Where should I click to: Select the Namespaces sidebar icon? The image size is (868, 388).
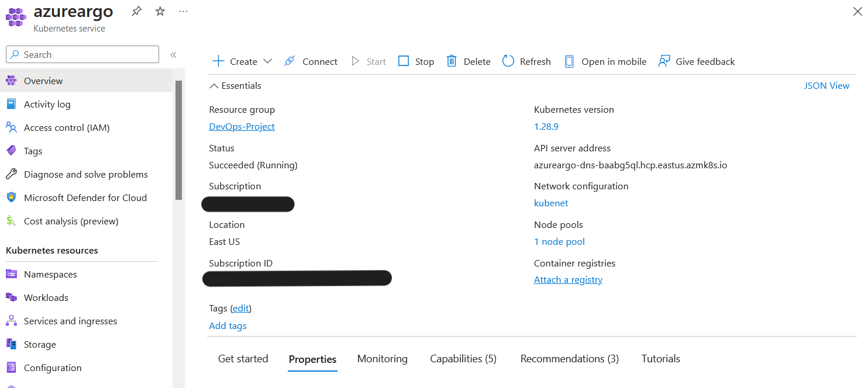(x=12, y=274)
